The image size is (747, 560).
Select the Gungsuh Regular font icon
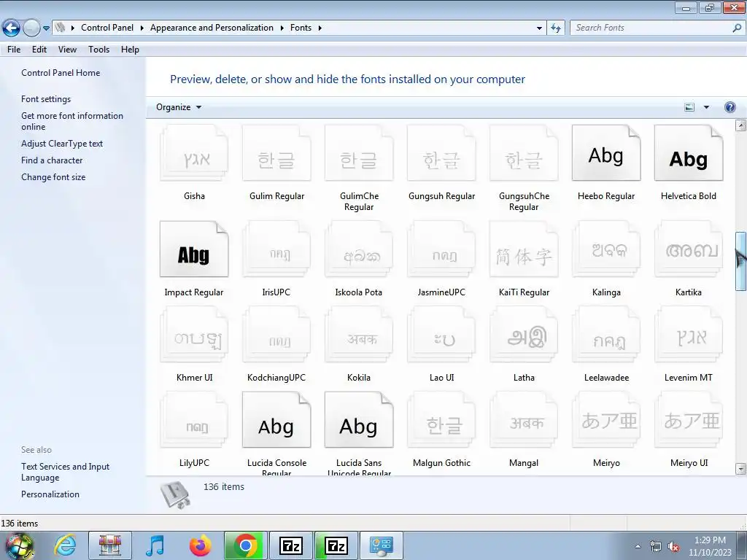pos(441,153)
